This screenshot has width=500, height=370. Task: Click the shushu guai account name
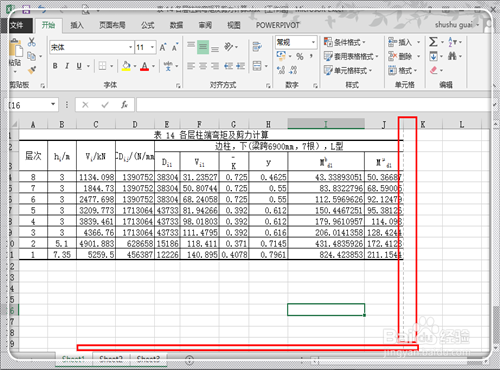(454, 25)
